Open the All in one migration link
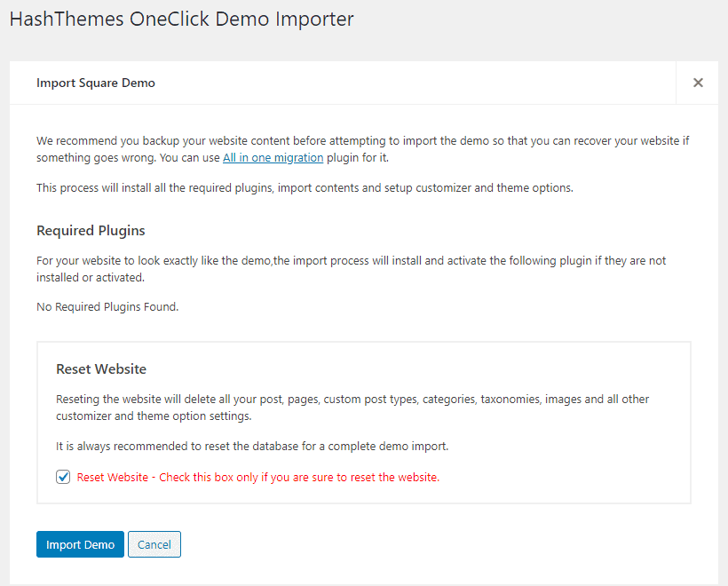This screenshot has height=586, width=728. point(273,158)
